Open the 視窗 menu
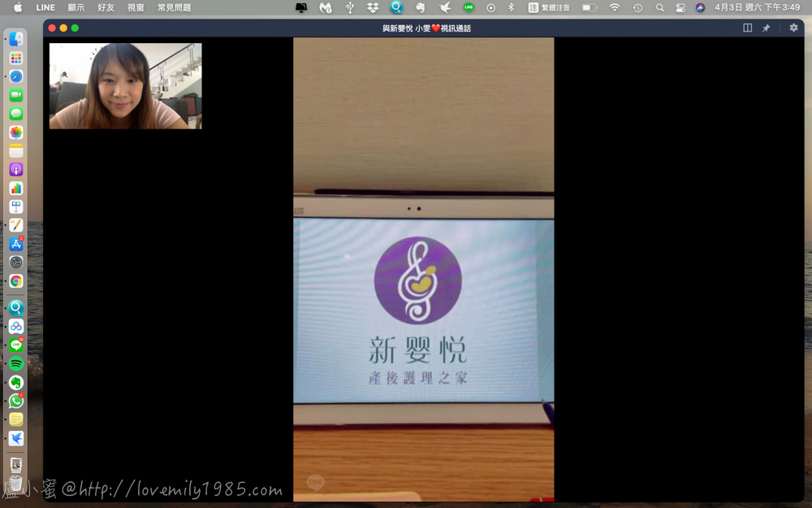Image resolution: width=812 pixels, height=508 pixels. point(136,7)
